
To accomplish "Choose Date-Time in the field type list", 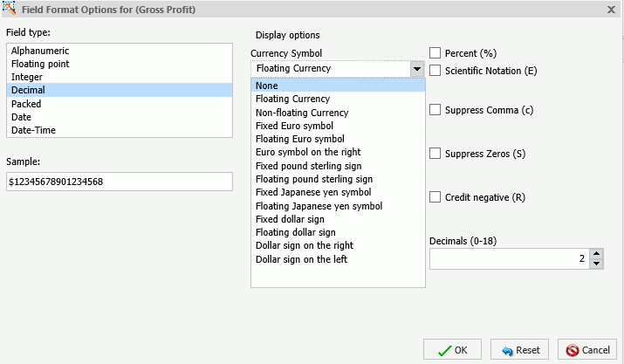I will point(120,130).
